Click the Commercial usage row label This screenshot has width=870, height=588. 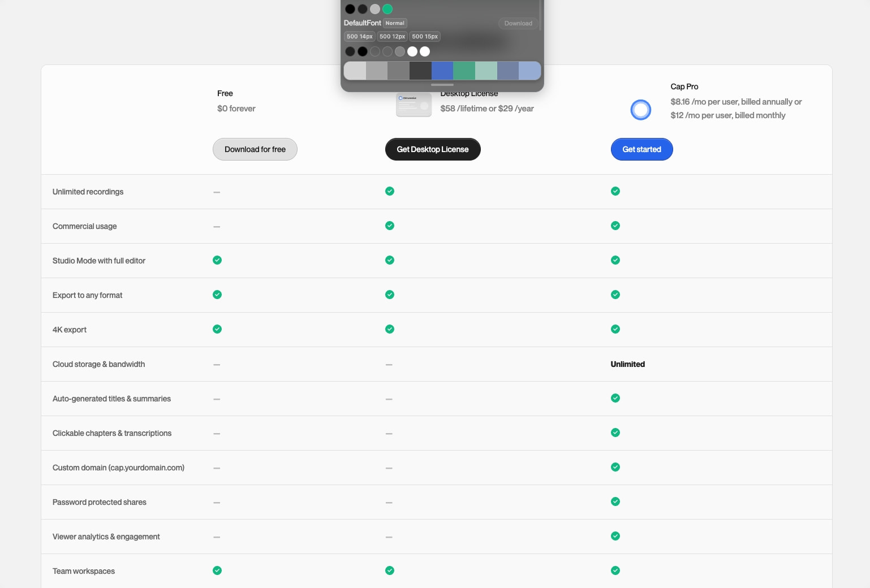point(85,226)
